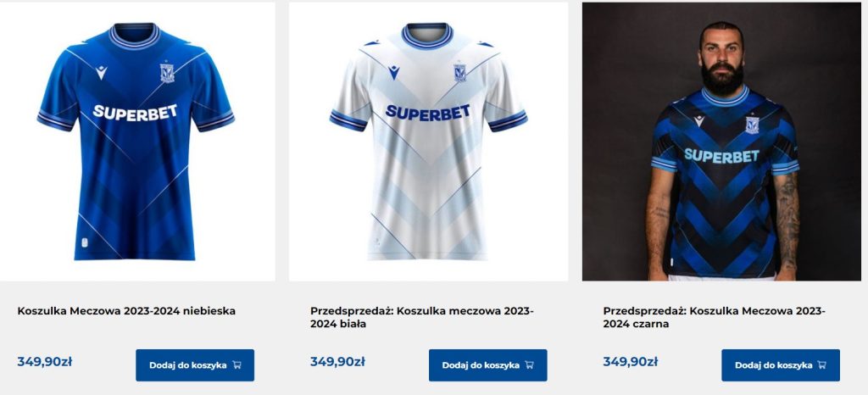
Task: Click the 349,90zł price under black jersey
Action: 630,362
